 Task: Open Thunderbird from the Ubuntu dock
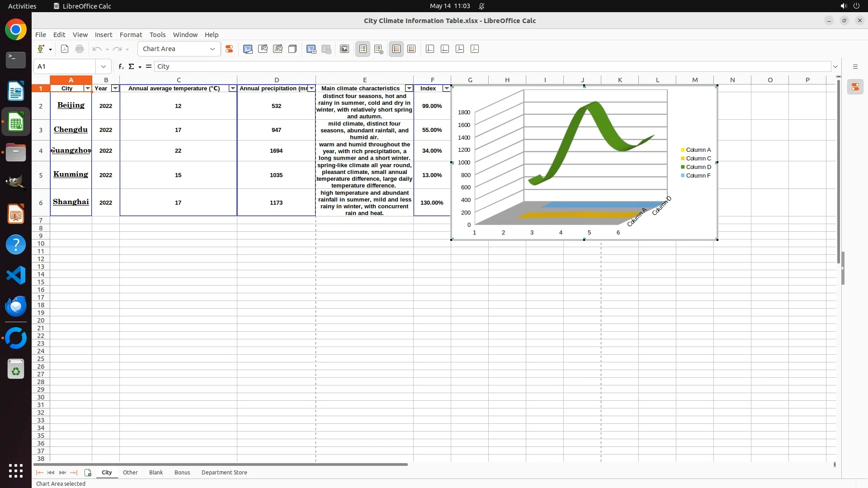click(16, 306)
